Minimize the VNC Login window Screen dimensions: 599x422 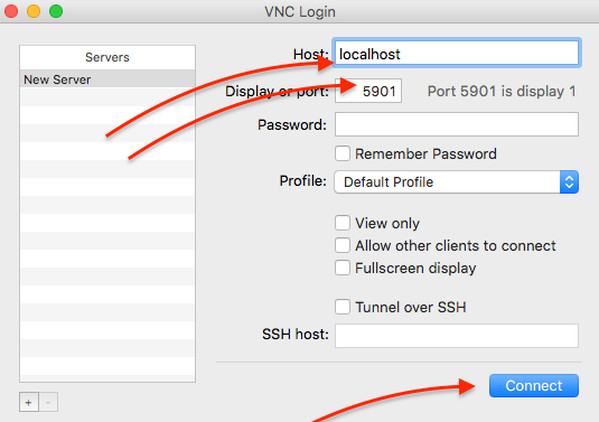34,11
